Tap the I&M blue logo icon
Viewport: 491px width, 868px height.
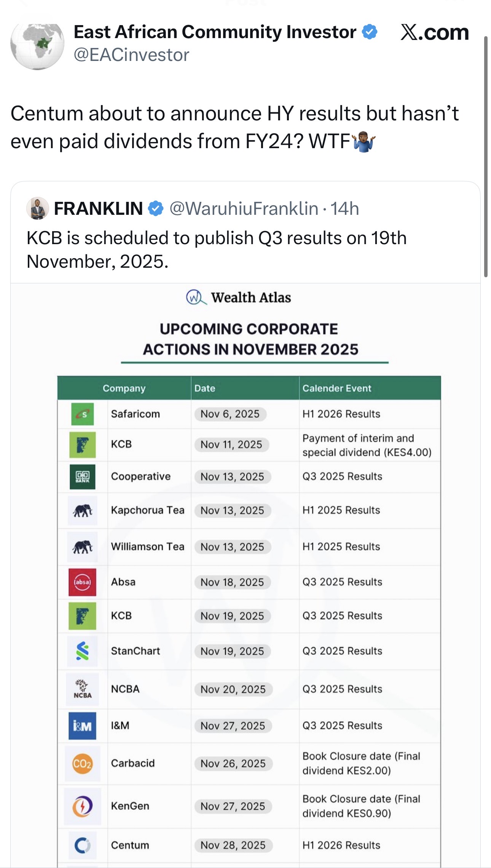click(83, 726)
